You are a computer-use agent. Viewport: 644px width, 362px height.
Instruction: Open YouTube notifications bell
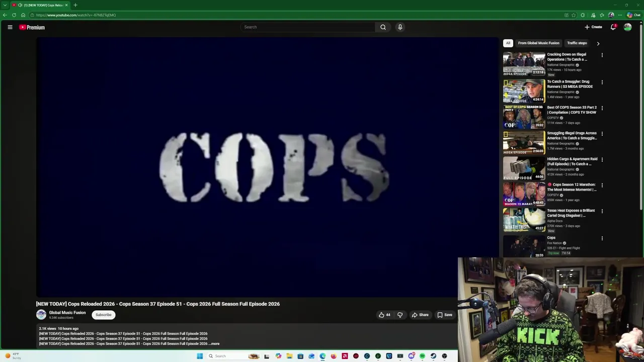click(613, 27)
